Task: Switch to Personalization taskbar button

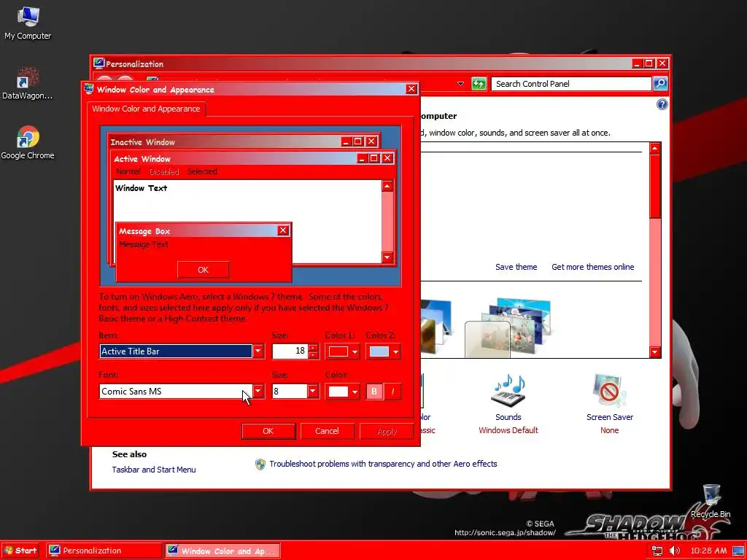Action: coord(104,551)
